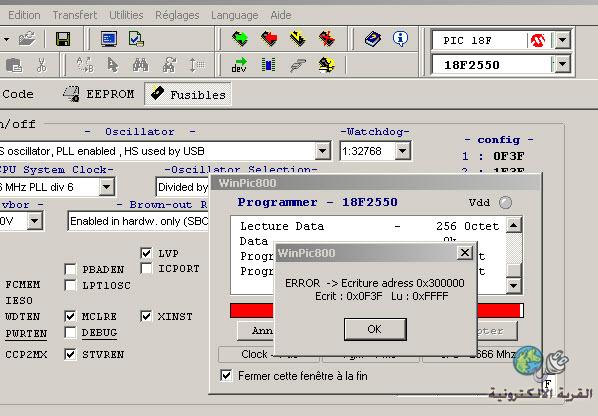Viewport: 598px width, 416px height.
Task: Expand the Watchdog 1:32768 dropdown
Action: 402,151
